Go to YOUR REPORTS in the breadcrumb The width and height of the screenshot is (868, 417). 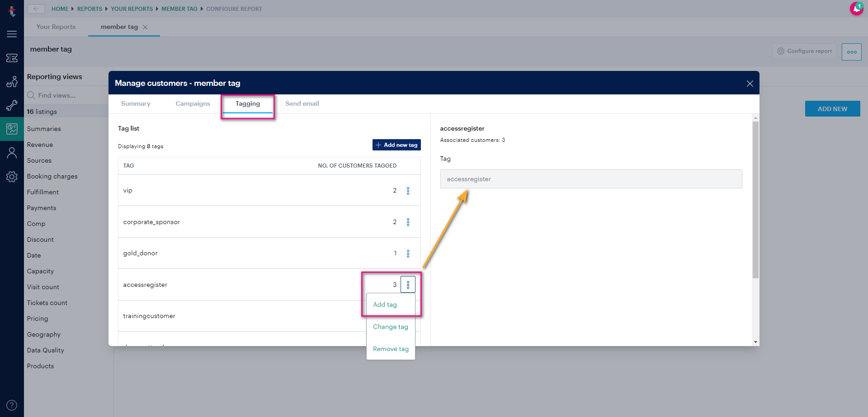tap(132, 9)
